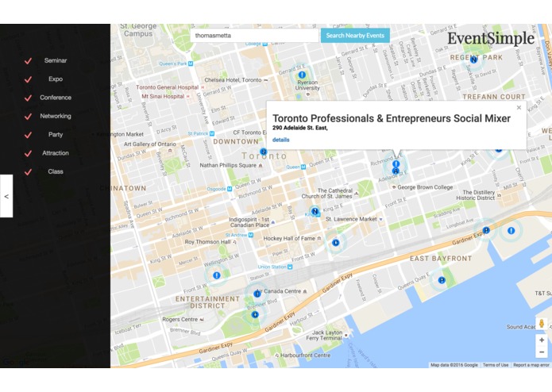This screenshot has height=392, width=552.
Task: Click the 290 Adelaide St. East address
Action: point(300,128)
